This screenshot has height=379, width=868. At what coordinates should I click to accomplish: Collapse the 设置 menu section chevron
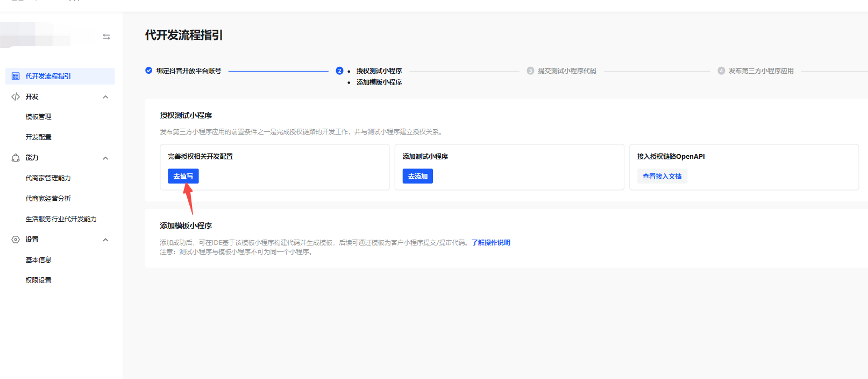[105, 240]
